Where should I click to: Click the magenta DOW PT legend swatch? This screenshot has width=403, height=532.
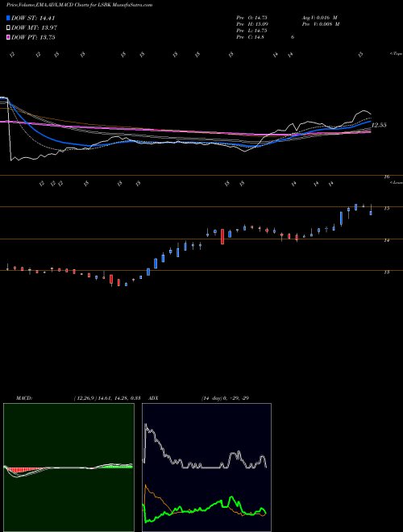(8, 37)
